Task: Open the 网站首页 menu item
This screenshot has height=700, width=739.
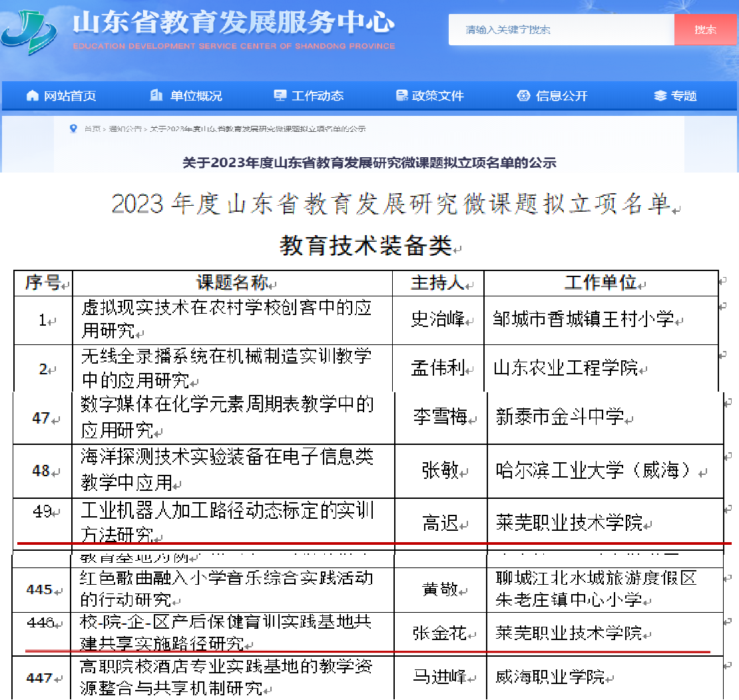Action: click(70, 96)
